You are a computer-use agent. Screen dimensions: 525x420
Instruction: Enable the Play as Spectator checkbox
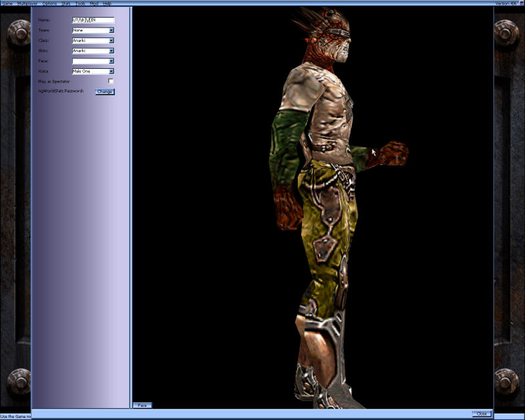coord(112,81)
